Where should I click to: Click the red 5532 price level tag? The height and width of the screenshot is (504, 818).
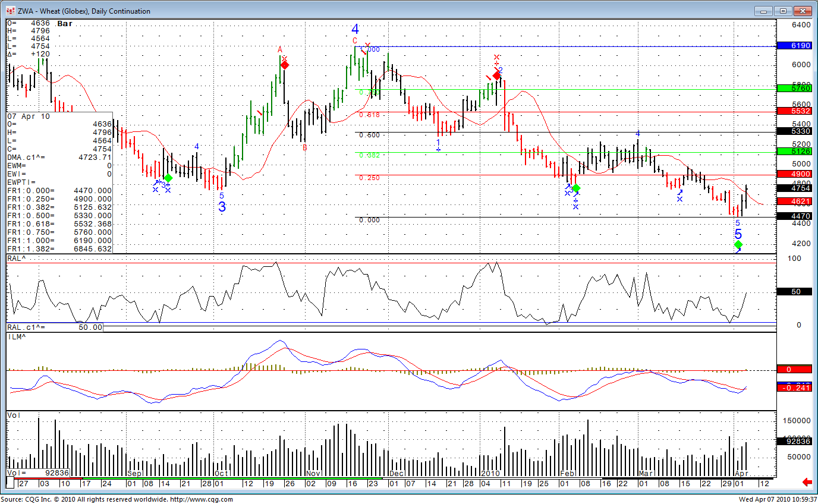pyautogui.click(x=793, y=111)
